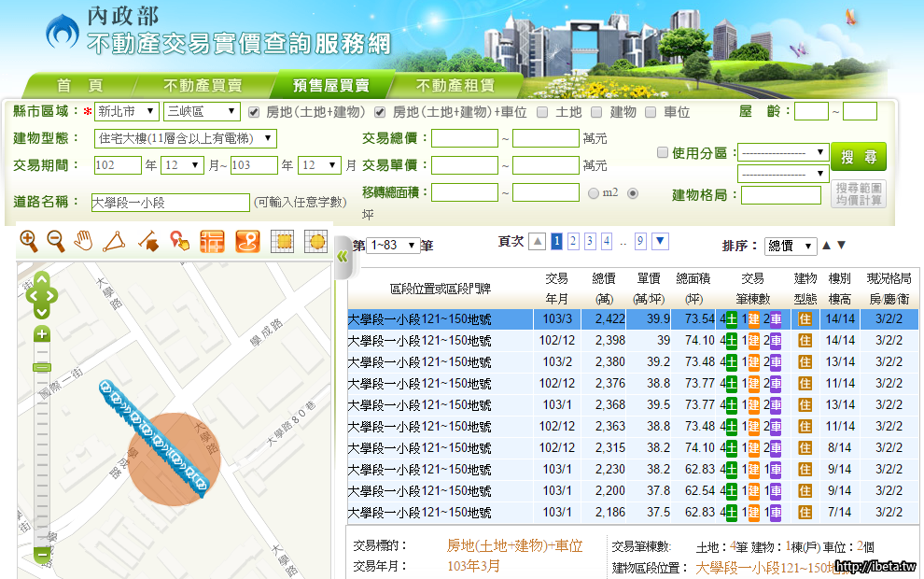Enable the 土地 checkbox

[x=541, y=112]
